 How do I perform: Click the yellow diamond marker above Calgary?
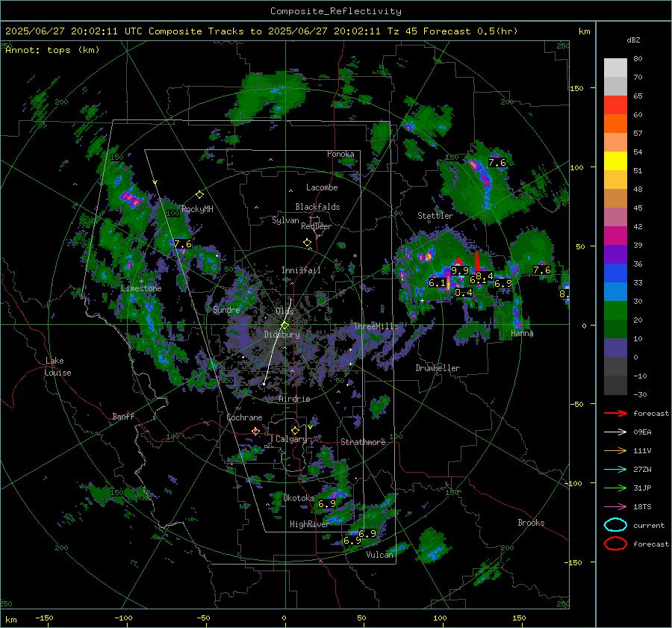[x=295, y=430]
